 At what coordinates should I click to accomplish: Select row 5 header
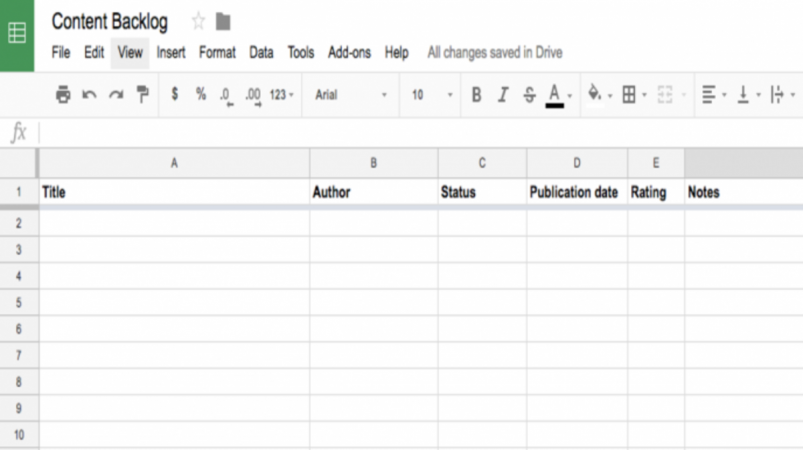click(19, 303)
